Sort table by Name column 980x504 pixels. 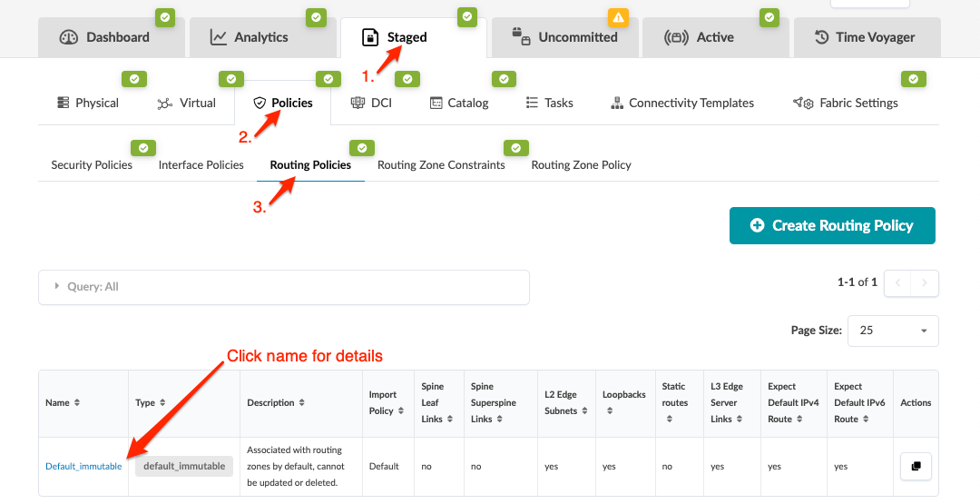pos(76,402)
